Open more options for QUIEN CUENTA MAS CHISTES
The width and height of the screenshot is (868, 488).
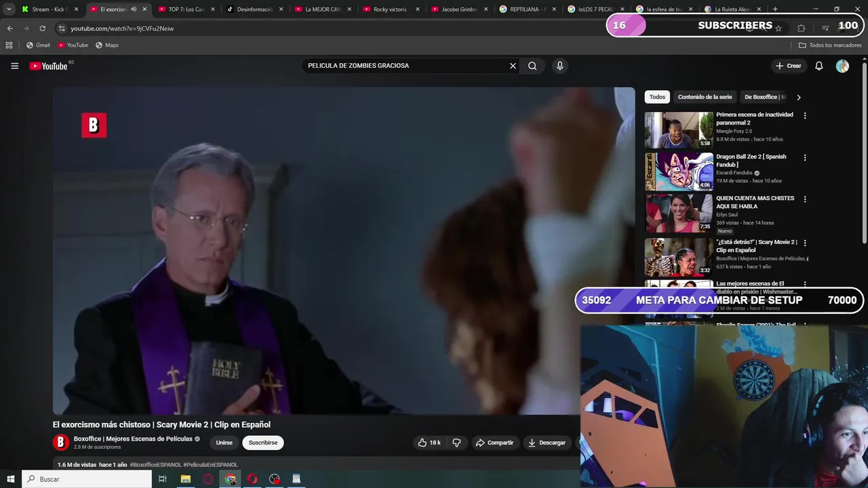pyautogui.click(x=805, y=199)
